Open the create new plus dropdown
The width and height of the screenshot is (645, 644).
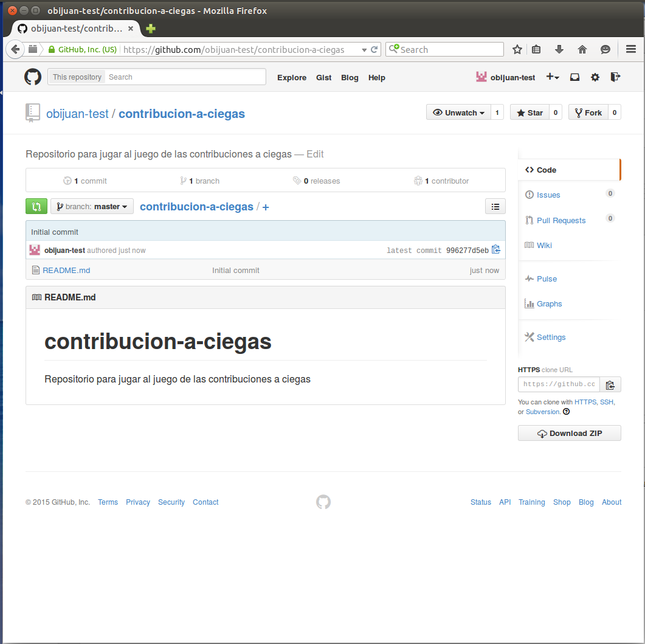(553, 77)
